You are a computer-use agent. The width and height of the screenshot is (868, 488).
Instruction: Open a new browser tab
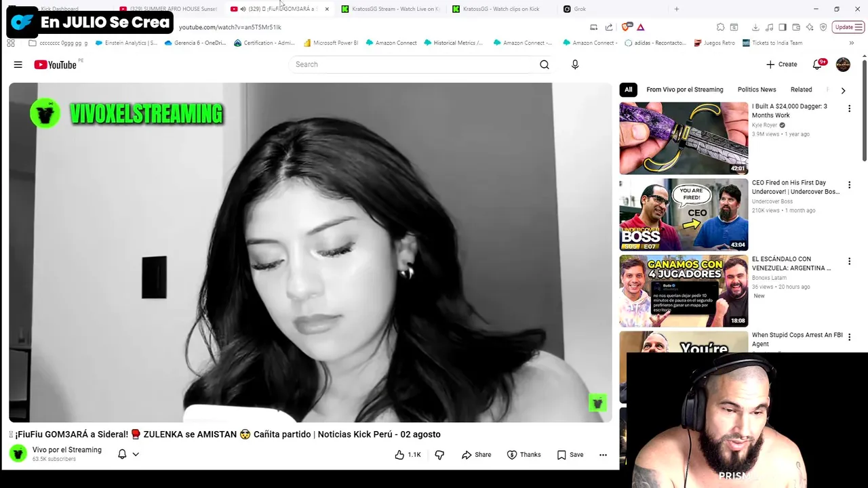pyautogui.click(x=676, y=9)
